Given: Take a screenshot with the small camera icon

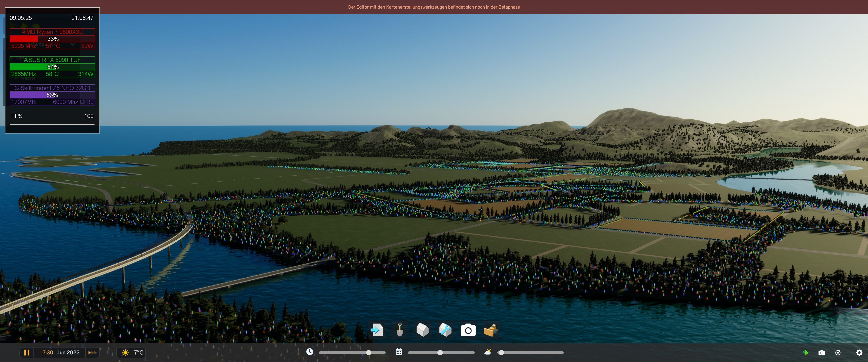Looking at the screenshot, I should (x=822, y=352).
